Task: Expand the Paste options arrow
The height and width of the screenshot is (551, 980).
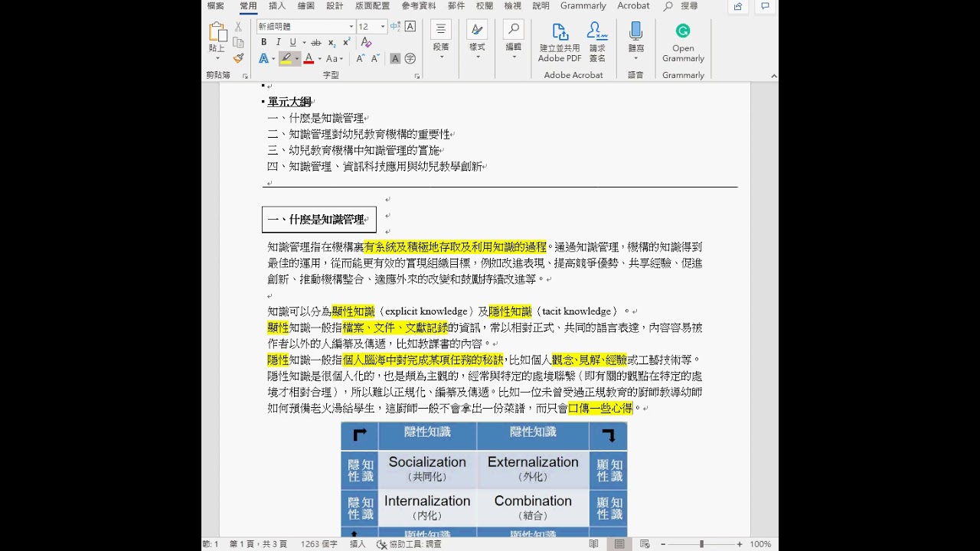Action: point(217,58)
